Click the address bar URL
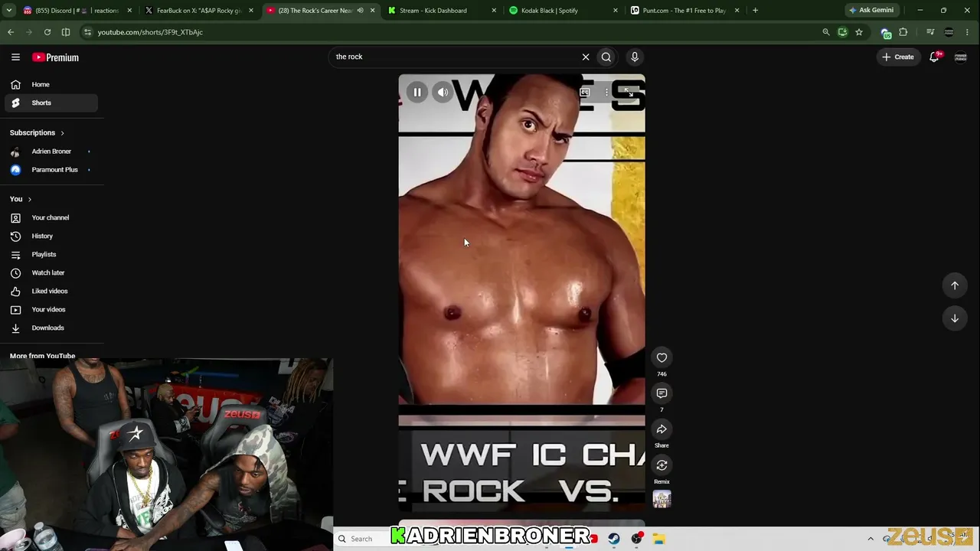This screenshot has width=980, height=551. (x=151, y=32)
